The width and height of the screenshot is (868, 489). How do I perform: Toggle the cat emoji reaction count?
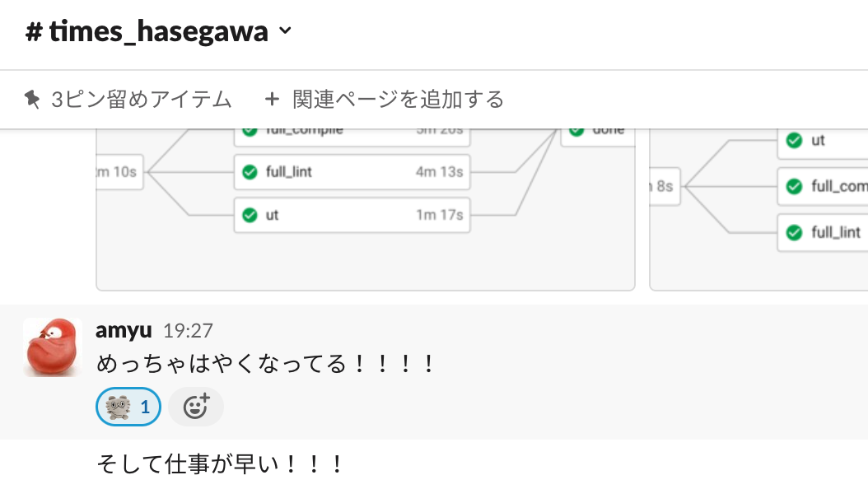(x=128, y=407)
